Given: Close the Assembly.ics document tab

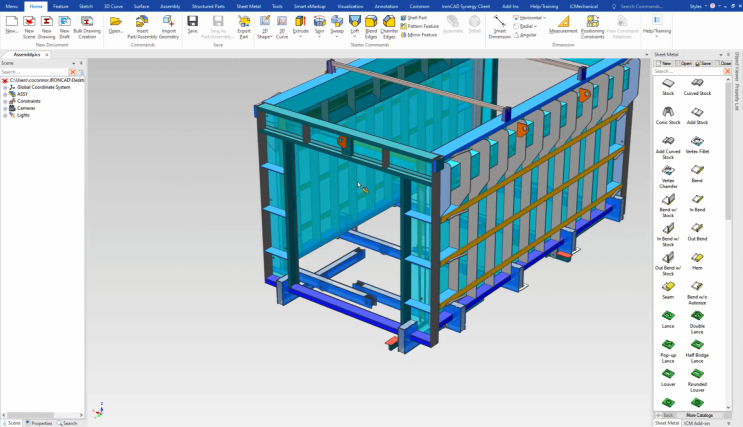Looking at the screenshot, I should pos(47,55).
